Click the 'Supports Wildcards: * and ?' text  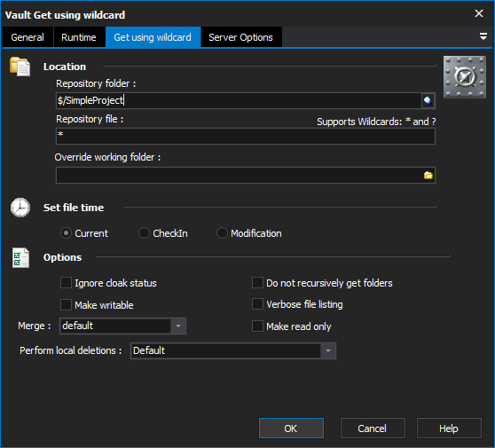coord(376,122)
